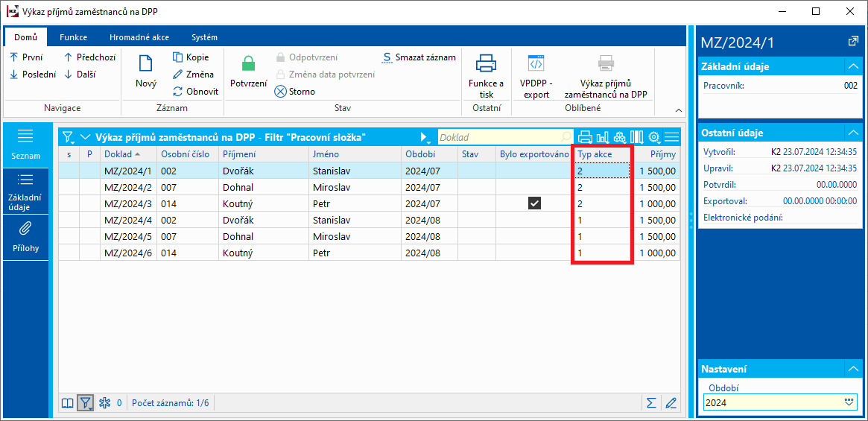
Task: Expand chevron beside grid title
Action: [85, 137]
